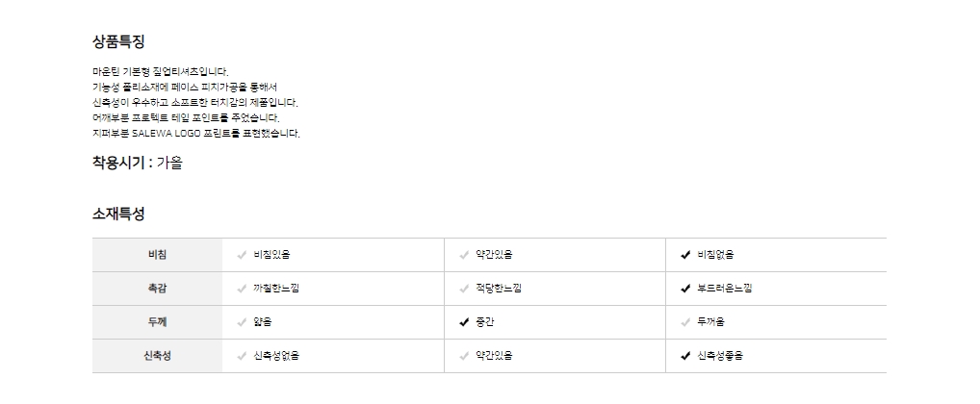
Task: Click the 상품특징 section heading
Action: (118, 41)
